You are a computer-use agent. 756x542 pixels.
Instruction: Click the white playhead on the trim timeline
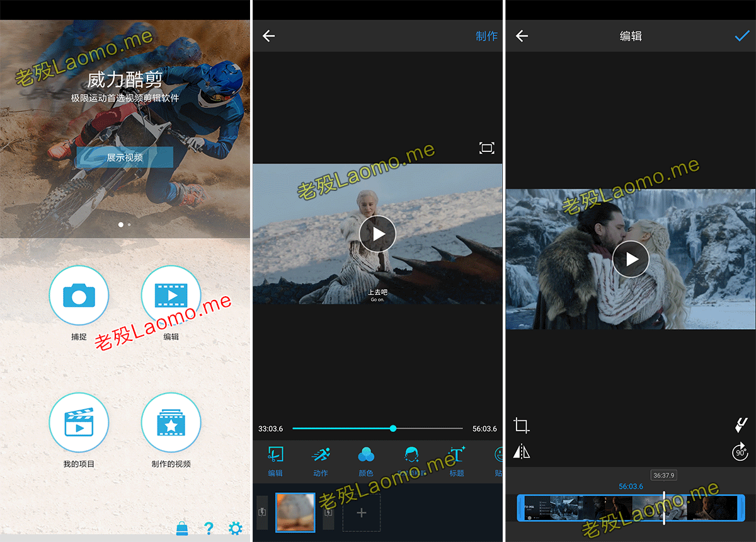coord(664,508)
